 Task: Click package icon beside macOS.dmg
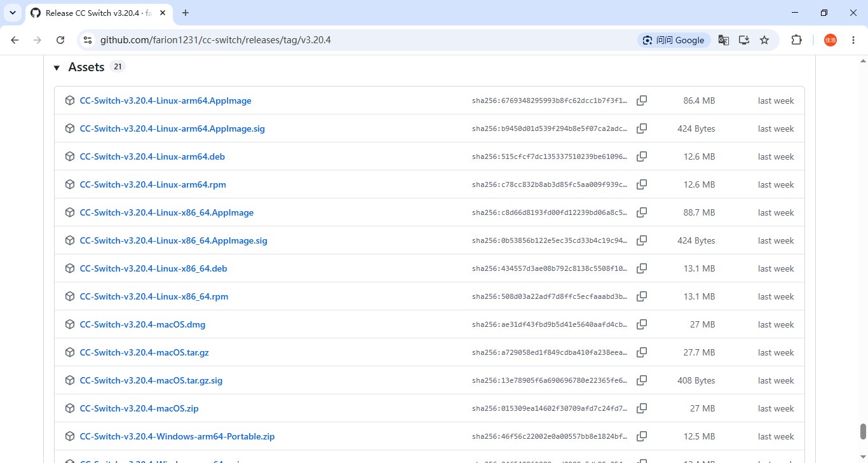click(70, 324)
